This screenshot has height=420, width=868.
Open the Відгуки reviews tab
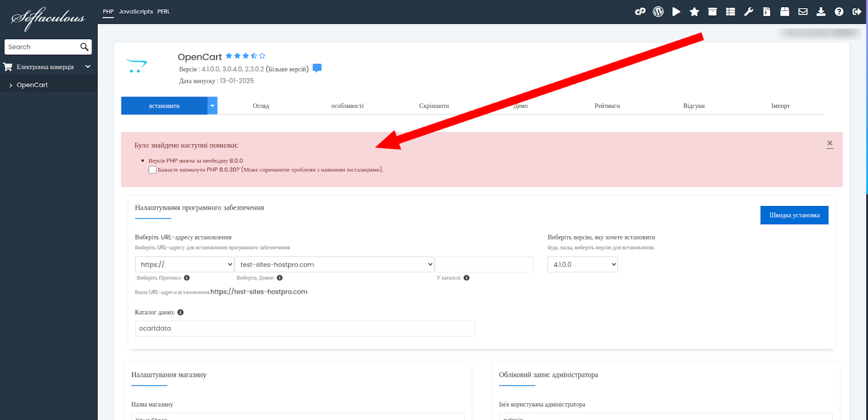click(694, 106)
